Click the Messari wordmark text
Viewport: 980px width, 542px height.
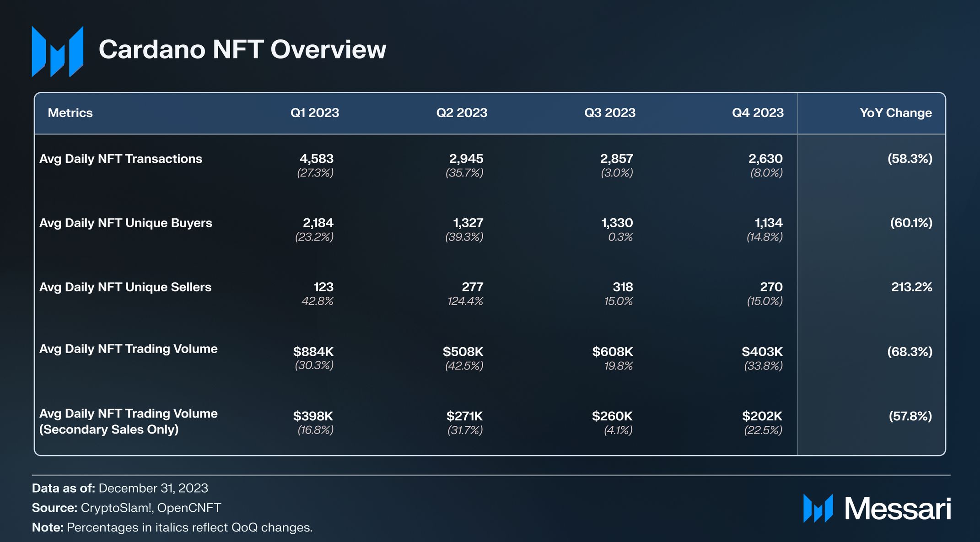click(897, 509)
